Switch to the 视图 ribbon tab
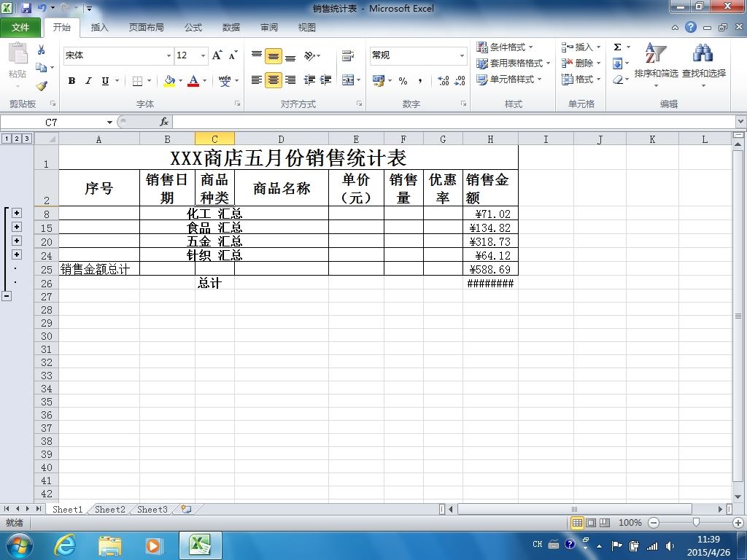The width and height of the screenshot is (747, 560). pyautogui.click(x=307, y=28)
